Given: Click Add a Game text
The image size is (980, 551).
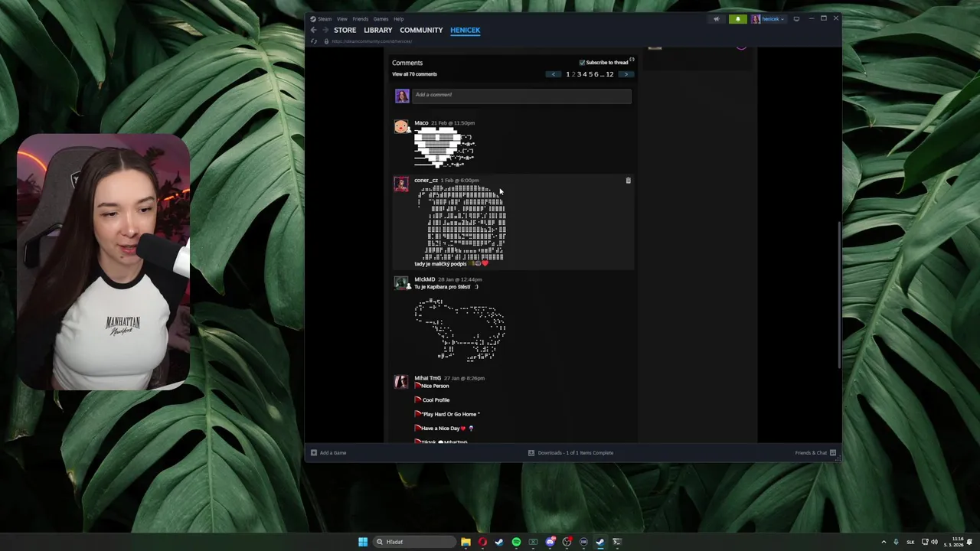Looking at the screenshot, I should click(x=333, y=452).
